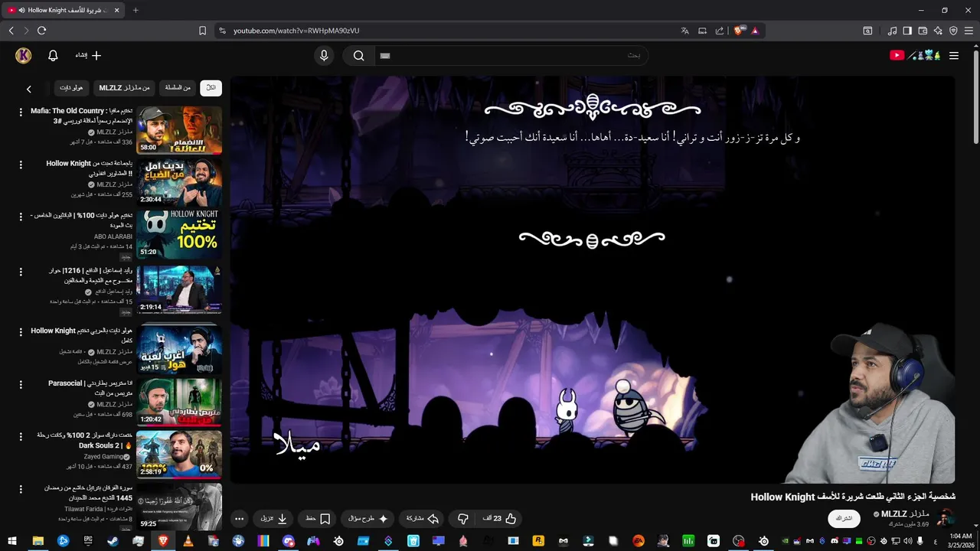Viewport: 980px width, 551px height.
Task: Click the Ask (طرح سؤال) button
Action: click(x=368, y=519)
